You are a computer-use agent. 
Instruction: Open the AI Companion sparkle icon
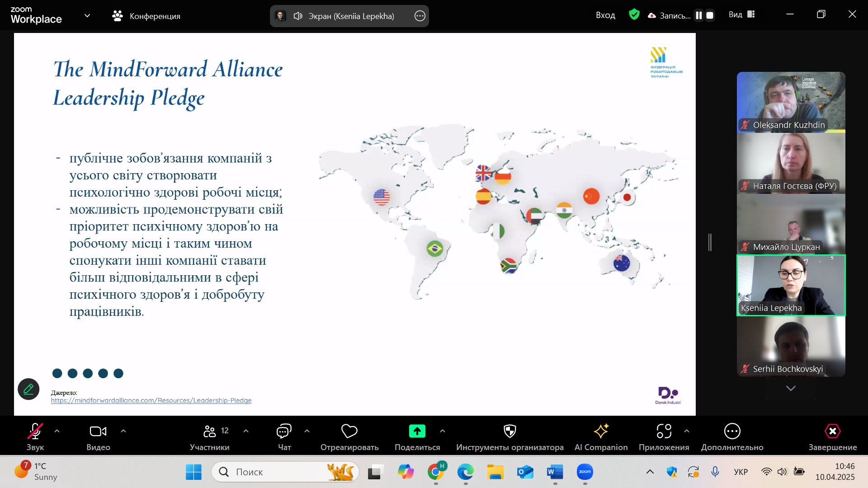click(601, 432)
